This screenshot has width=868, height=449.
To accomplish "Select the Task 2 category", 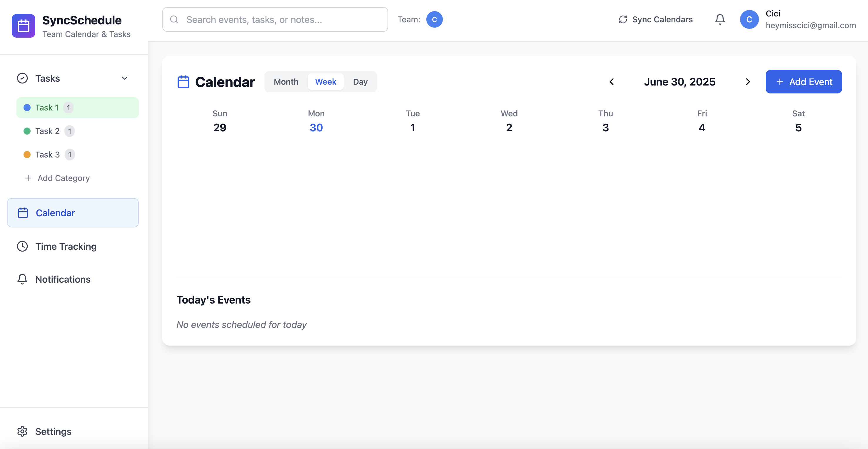I will (48, 131).
